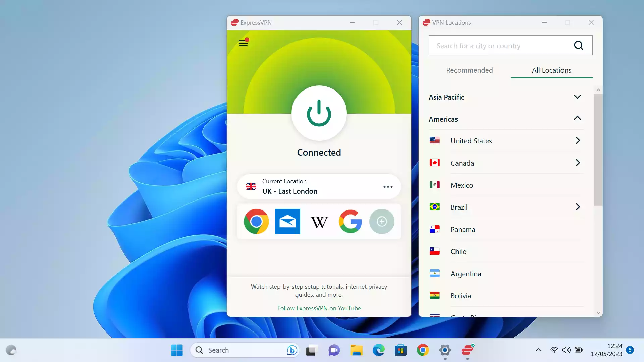Click the United States flag icon
This screenshot has height=362, width=644.
click(435, 140)
